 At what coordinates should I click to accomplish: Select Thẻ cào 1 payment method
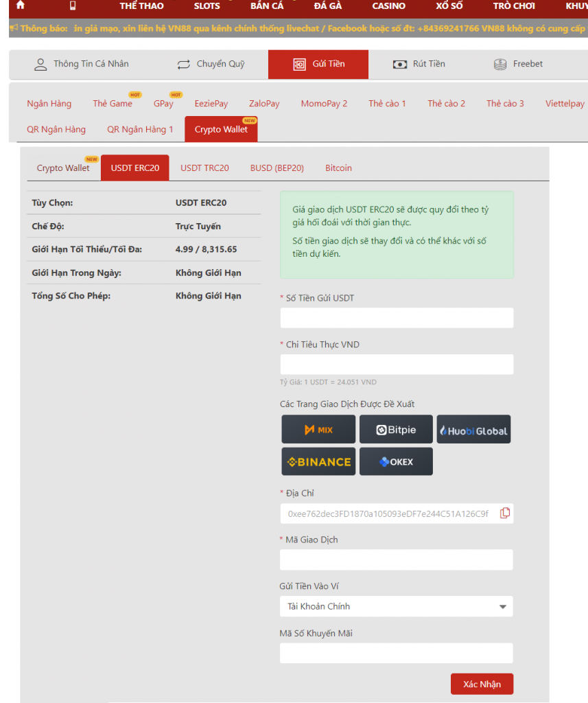point(387,104)
